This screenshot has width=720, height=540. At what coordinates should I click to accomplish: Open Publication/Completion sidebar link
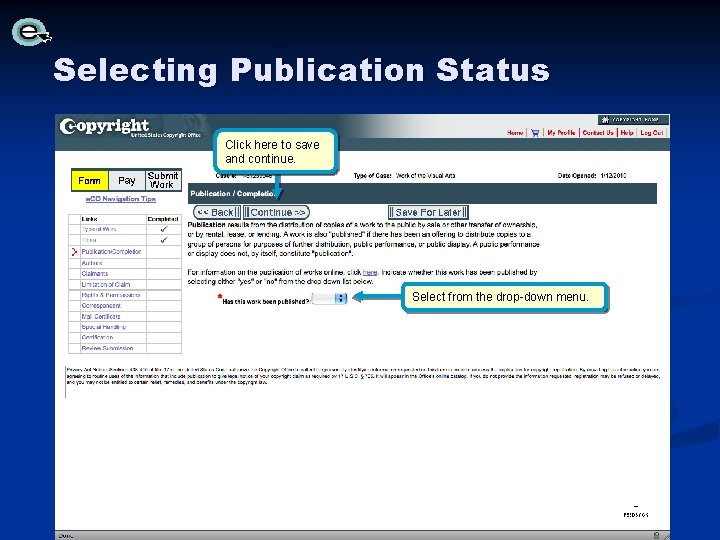click(111, 252)
